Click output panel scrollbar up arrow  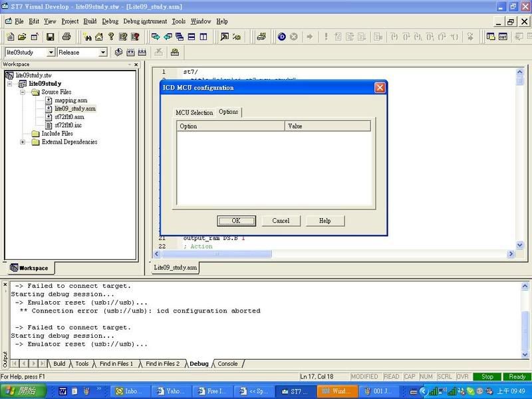pos(525,287)
